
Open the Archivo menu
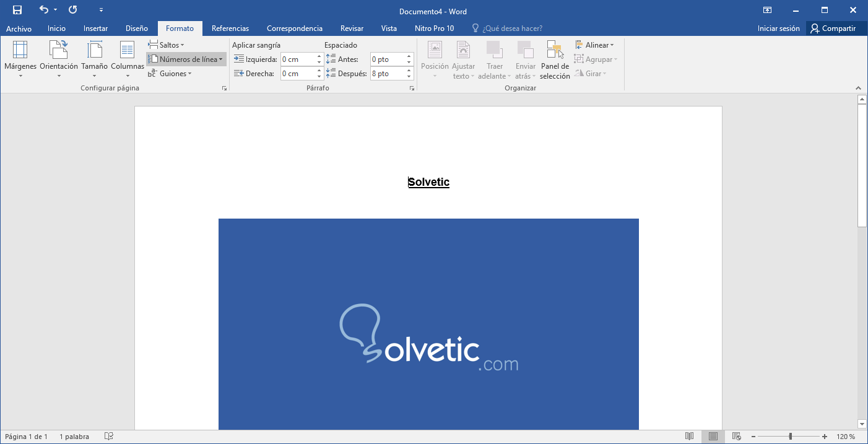coord(19,28)
